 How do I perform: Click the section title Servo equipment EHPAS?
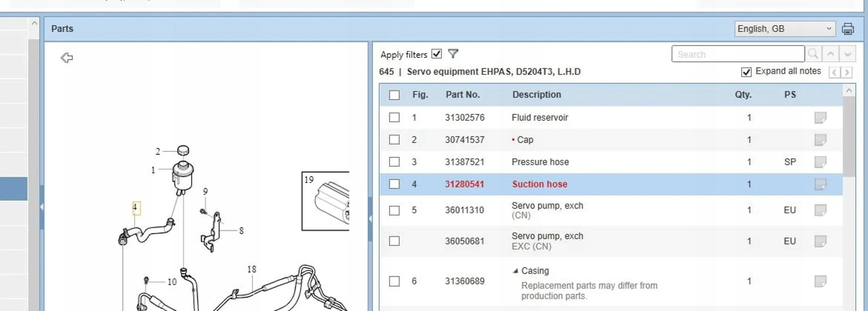[494, 72]
